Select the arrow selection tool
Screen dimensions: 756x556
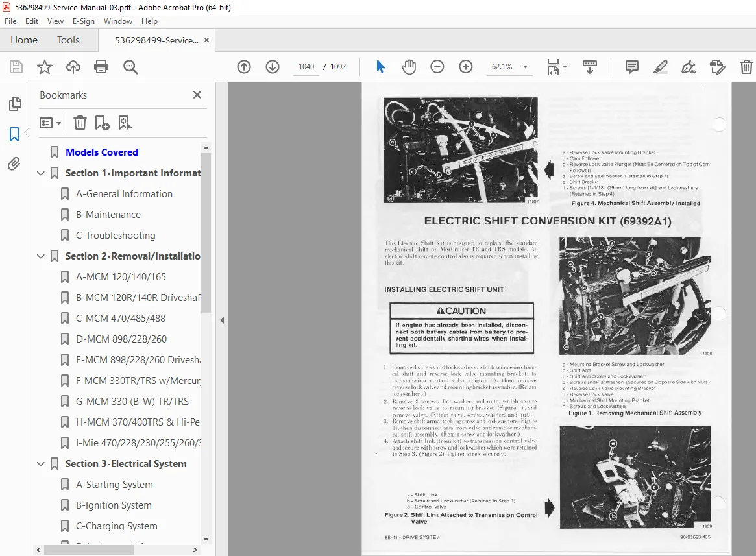[x=380, y=67]
